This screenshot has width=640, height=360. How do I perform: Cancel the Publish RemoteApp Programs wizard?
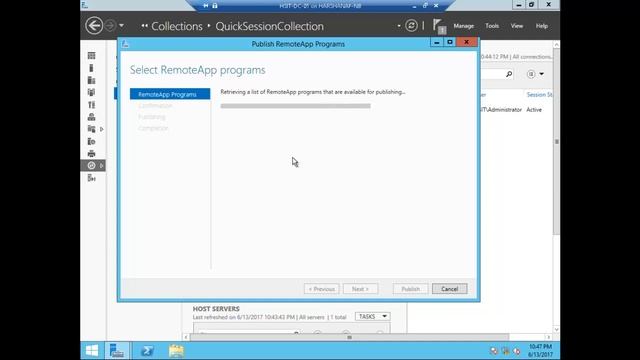pyautogui.click(x=449, y=289)
